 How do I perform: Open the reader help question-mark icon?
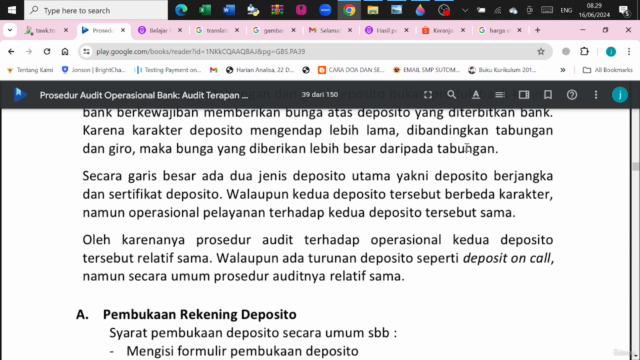(x=572, y=95)
